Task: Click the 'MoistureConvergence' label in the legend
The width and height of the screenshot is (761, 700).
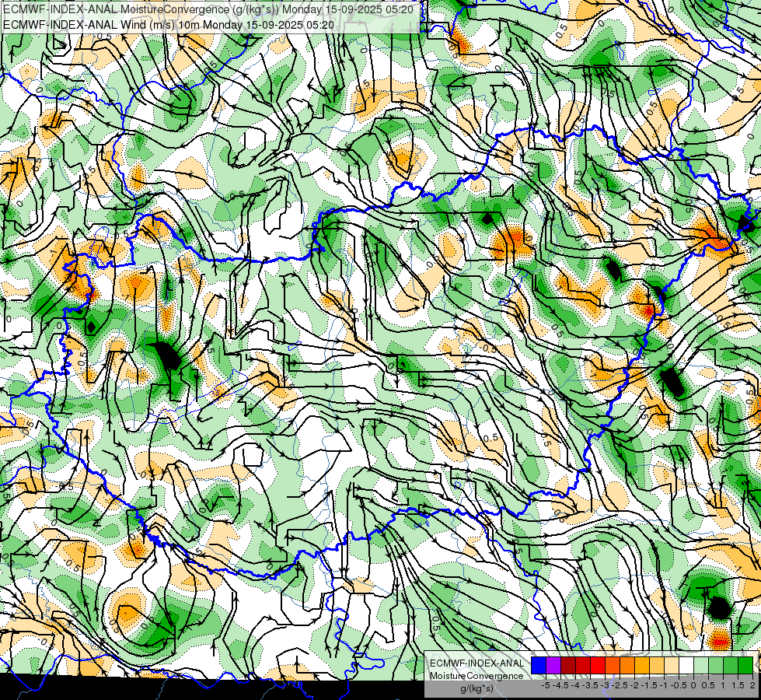Action: click(476, 676)
